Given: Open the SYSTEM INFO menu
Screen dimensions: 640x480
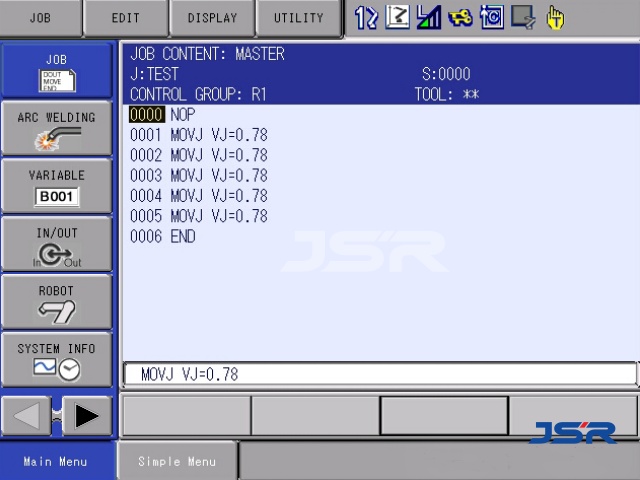Looking at the screenshot, I should point(57,360).
